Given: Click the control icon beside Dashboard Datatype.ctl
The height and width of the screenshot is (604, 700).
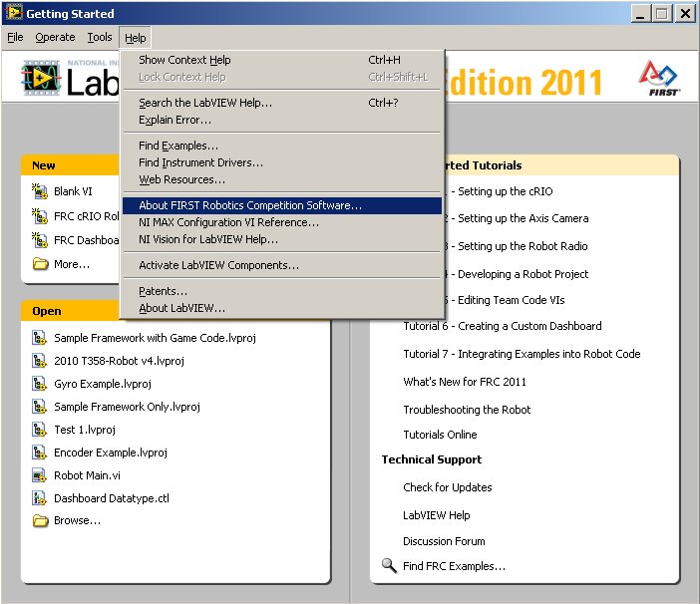Looking at the screenshot, I should pyautogui.click(x=39, y=498).
